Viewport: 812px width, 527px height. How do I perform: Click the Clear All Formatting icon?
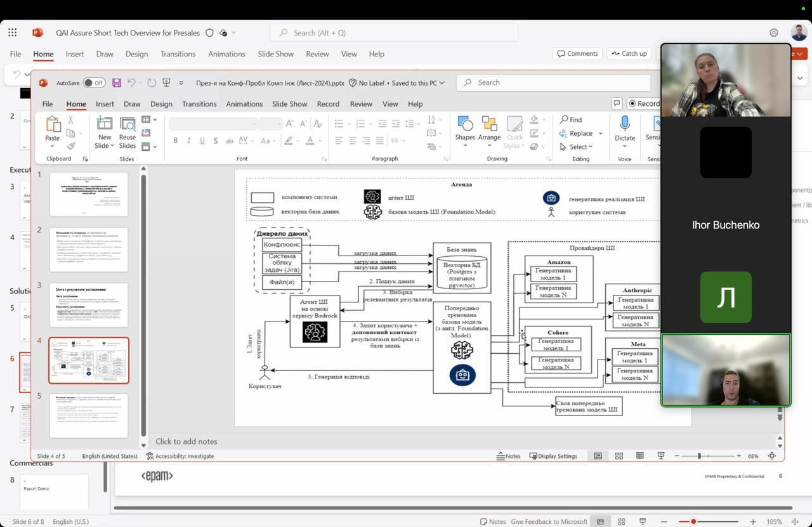317,124
